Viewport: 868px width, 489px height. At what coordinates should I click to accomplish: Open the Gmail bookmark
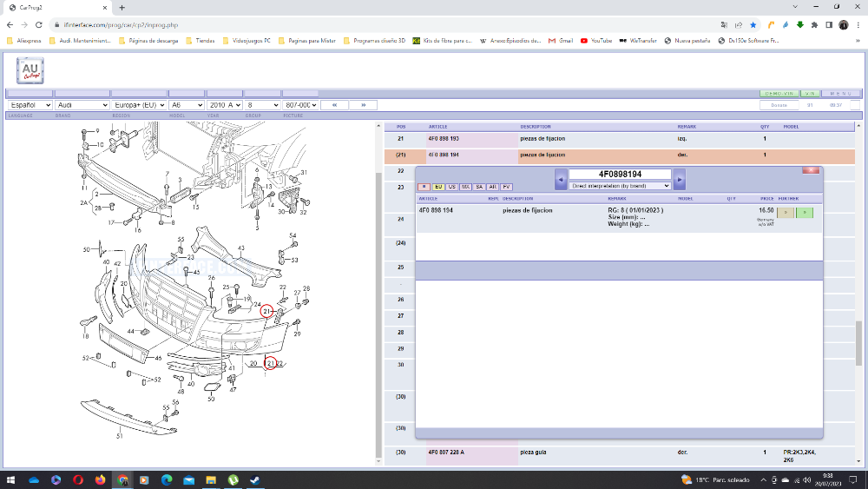[561, 41]
